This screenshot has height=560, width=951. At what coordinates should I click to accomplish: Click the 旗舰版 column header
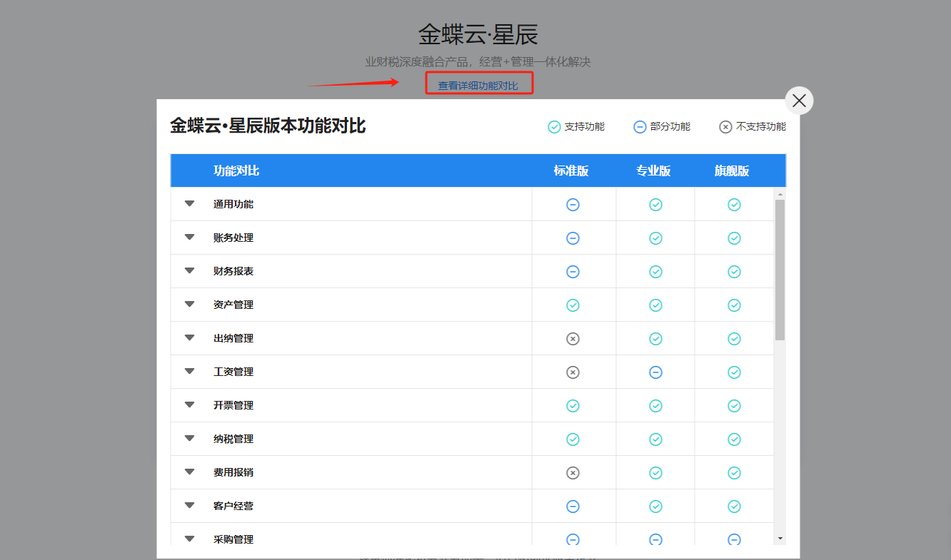732,171
